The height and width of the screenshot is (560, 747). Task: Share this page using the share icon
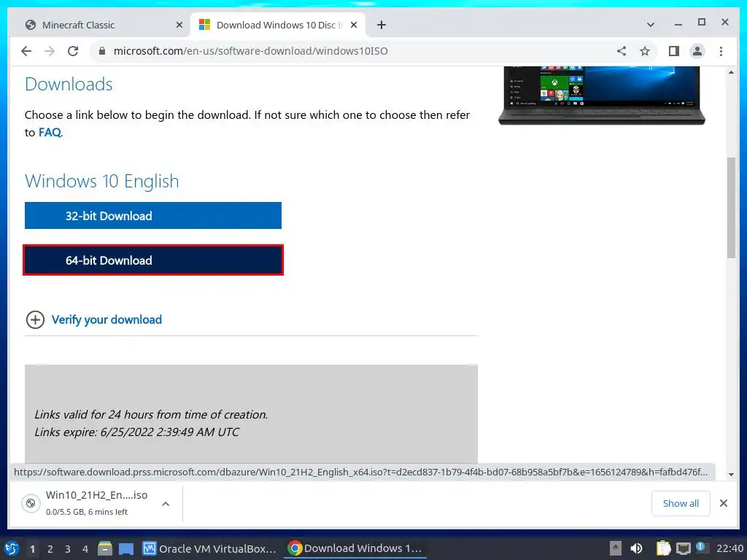point(622,51)
